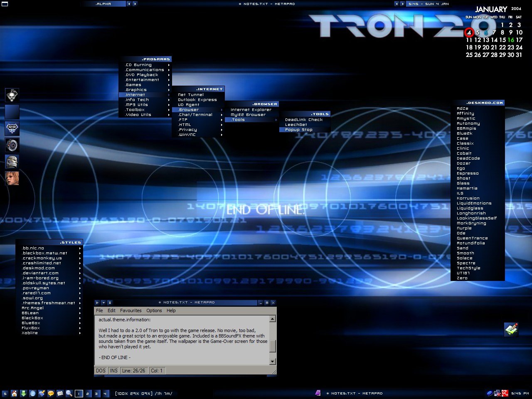
Task: Apply the TechStyle style
Action: click(x=478, y=268)
